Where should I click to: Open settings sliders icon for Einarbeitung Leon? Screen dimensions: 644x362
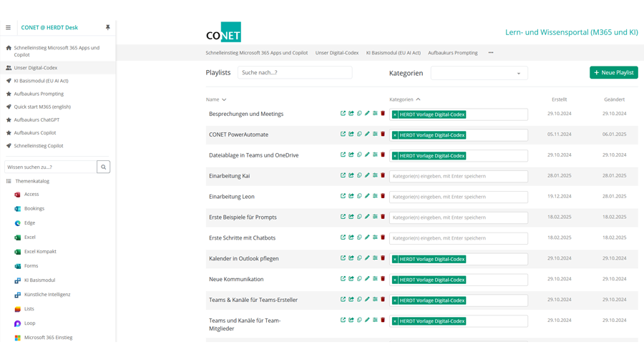click(x=375, y=196)
